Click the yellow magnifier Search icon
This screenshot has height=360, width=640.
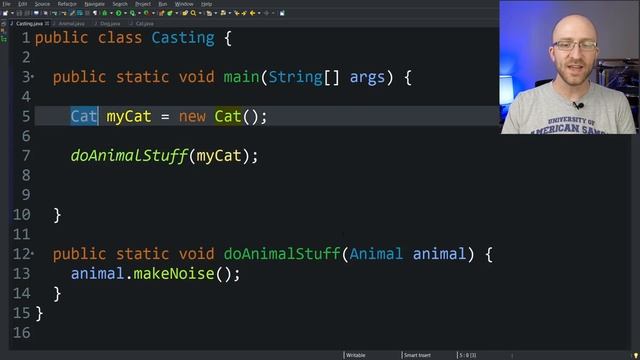[193, 13]
